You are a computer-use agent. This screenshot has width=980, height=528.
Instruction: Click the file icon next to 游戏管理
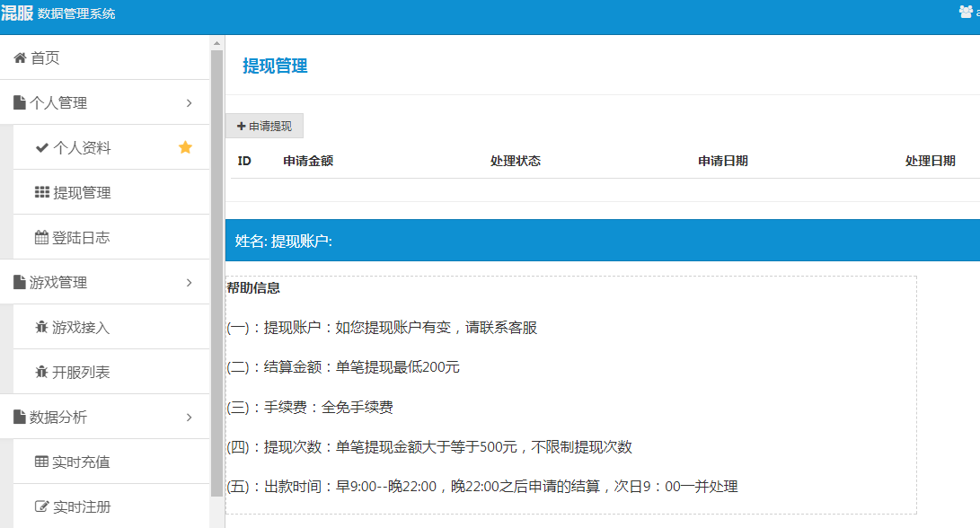tap(20, 283)
